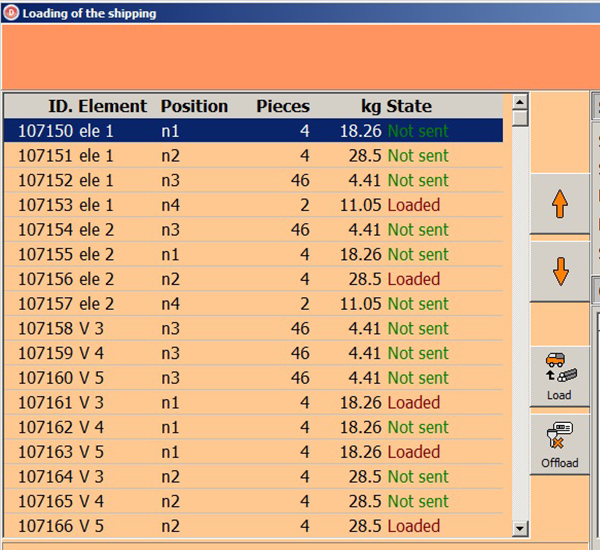Click position n3 in row 107154
This screenshot has height=550, width=600.
(x=170, y=230)
